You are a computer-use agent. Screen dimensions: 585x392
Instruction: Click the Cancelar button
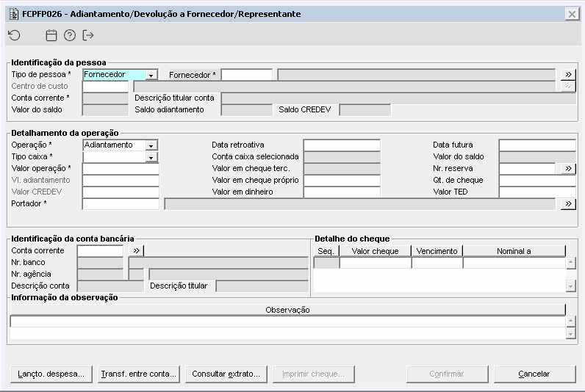534,374
